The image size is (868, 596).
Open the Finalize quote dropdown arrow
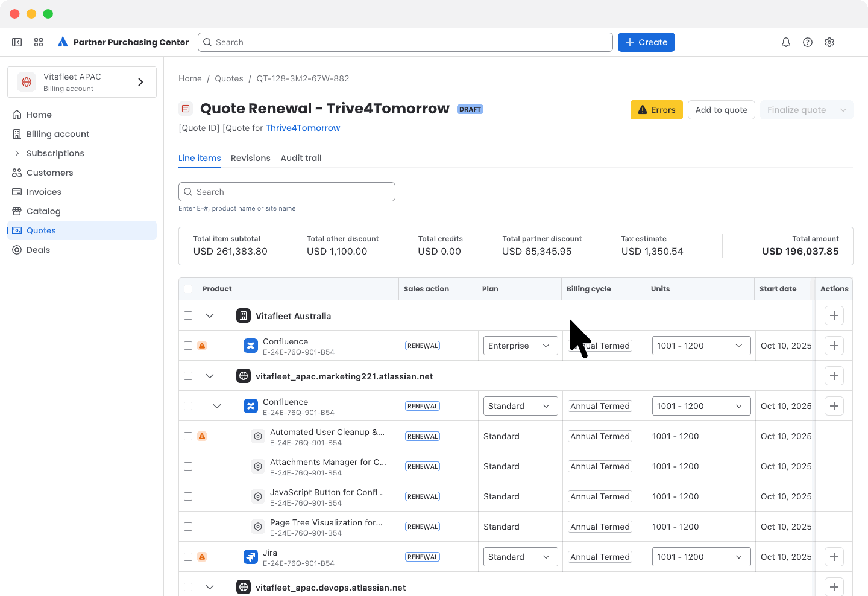[x=843, y=110]
